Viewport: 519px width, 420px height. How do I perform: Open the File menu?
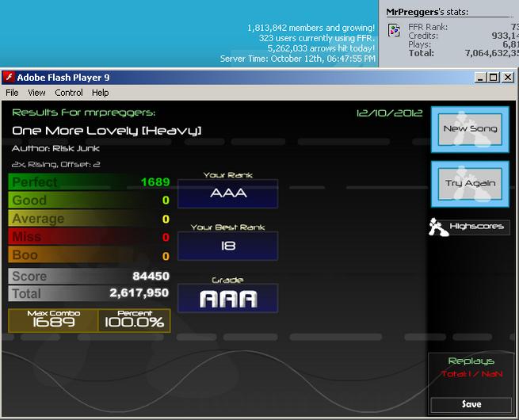click(x=12, y=93)
